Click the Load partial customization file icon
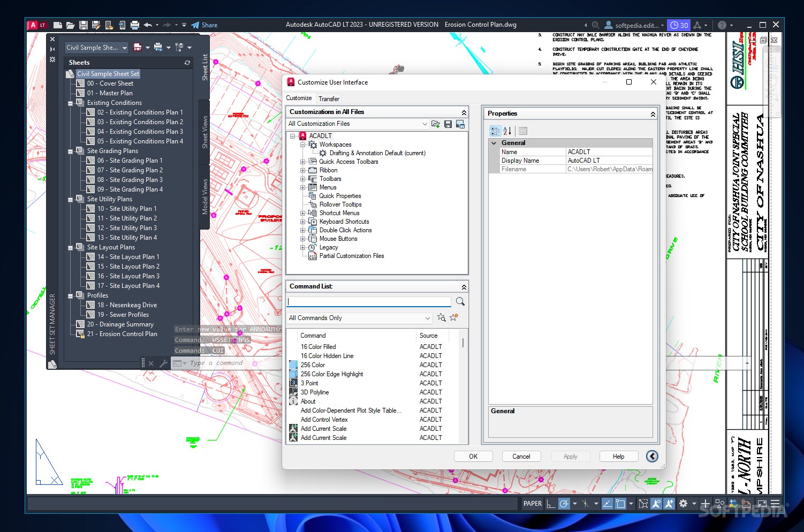 (x=436, y=124)
